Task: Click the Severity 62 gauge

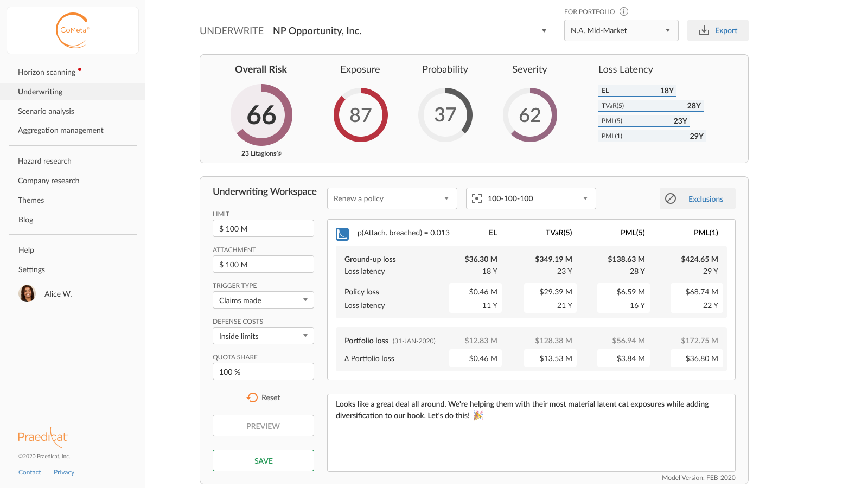Action: click(x=530, y=115)
